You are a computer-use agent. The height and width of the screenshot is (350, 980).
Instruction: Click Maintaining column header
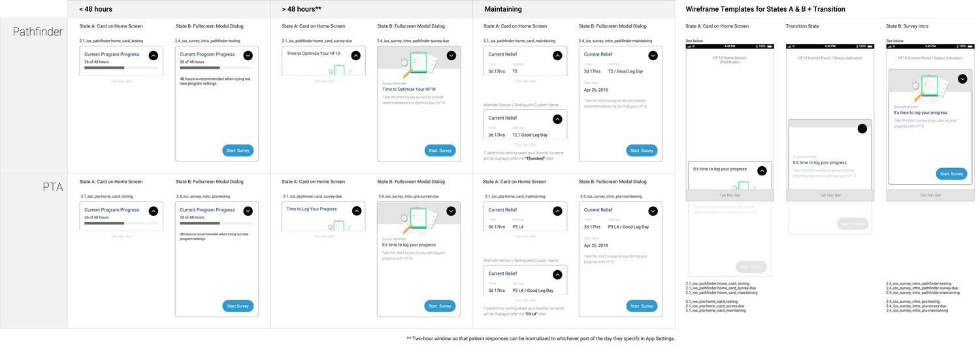pos(503,9)
